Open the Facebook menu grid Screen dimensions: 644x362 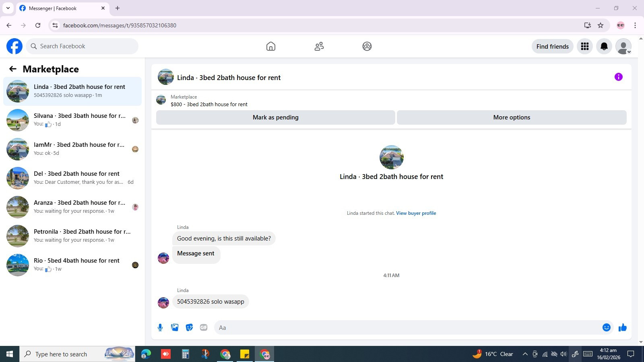point(585,46)
